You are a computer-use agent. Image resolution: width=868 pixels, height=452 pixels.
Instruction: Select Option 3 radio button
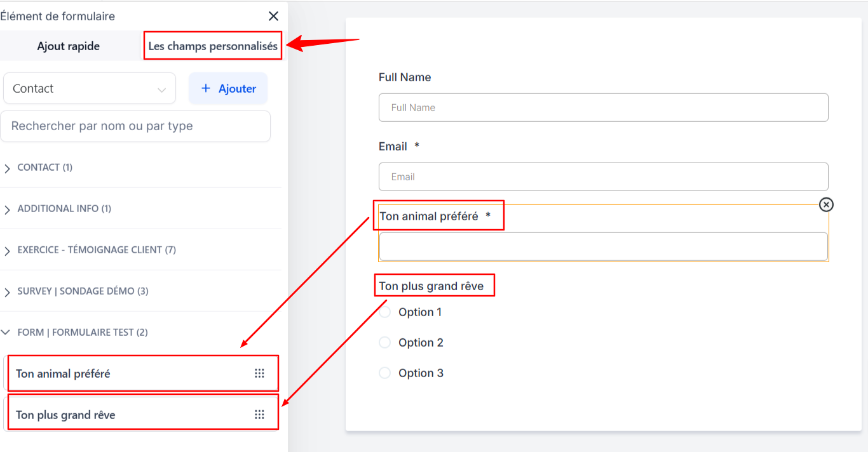[x=384, y=373]
